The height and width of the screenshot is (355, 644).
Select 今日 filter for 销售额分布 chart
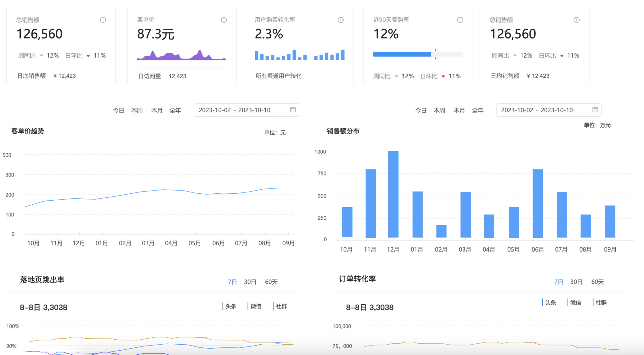point(421,110)
